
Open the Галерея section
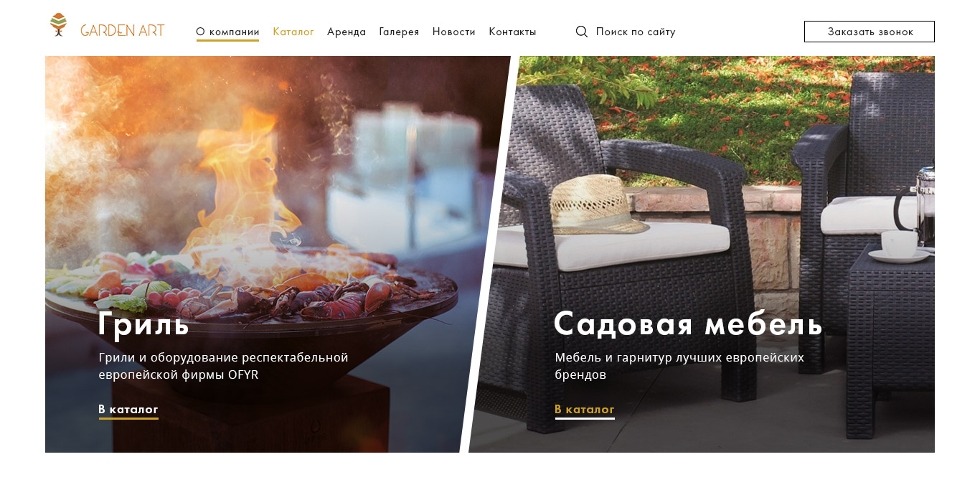(x=399, y=32)
